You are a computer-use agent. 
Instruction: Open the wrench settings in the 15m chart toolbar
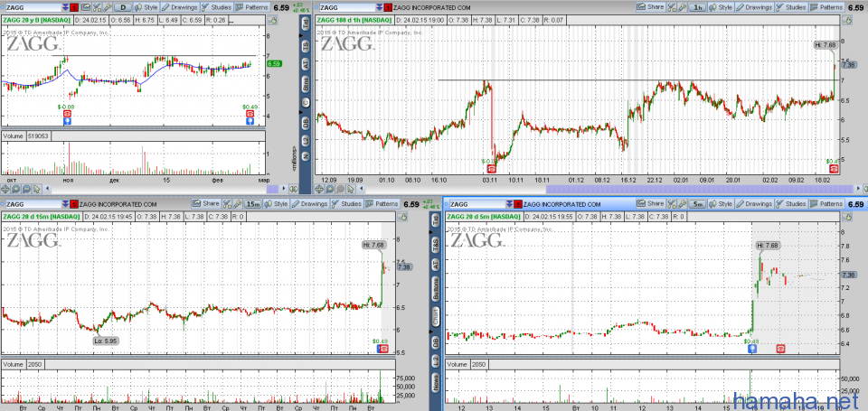point(238,203)
